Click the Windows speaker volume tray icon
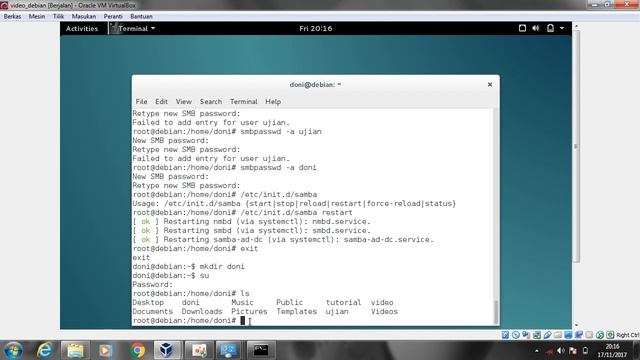The height and width of the screenshot is (360, 640). (561, 351)
